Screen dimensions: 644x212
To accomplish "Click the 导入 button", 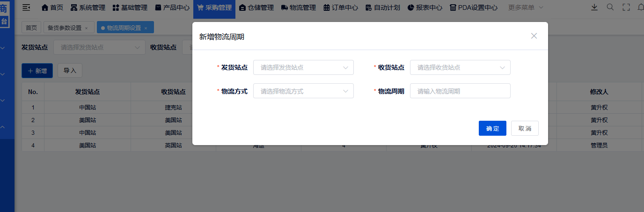I will tap(70, 71).
